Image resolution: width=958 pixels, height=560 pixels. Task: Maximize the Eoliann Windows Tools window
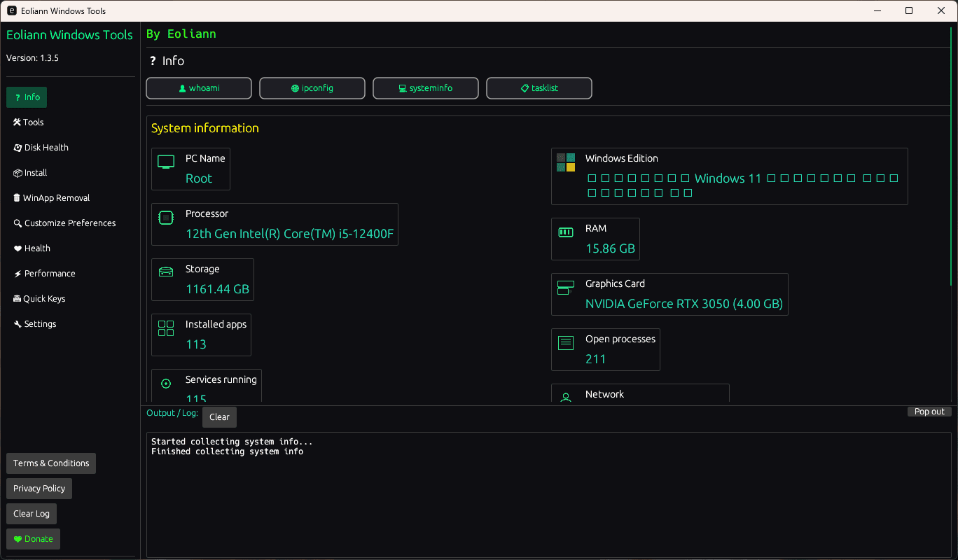tap(909, 10)
